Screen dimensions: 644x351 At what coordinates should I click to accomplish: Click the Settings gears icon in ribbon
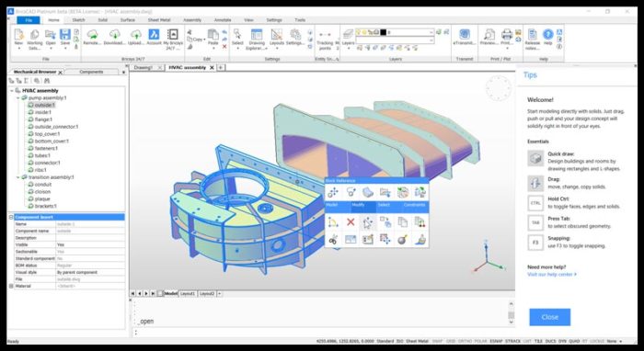point(295,34)
